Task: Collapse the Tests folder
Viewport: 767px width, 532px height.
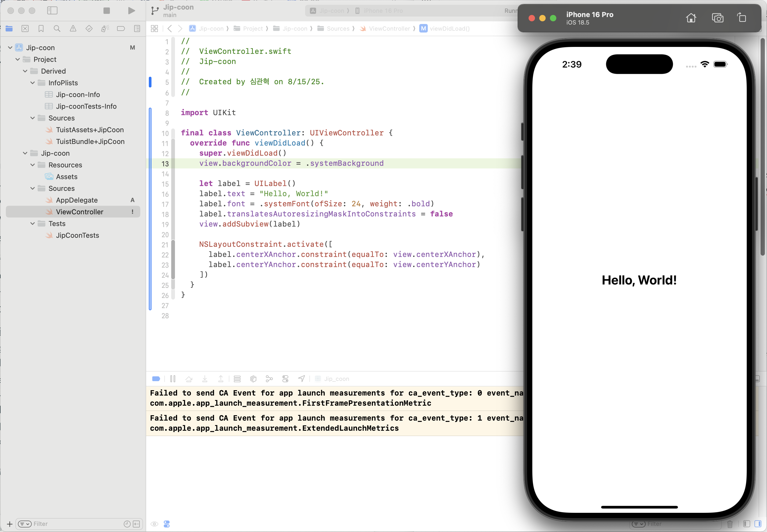Action: pos(32,224)
